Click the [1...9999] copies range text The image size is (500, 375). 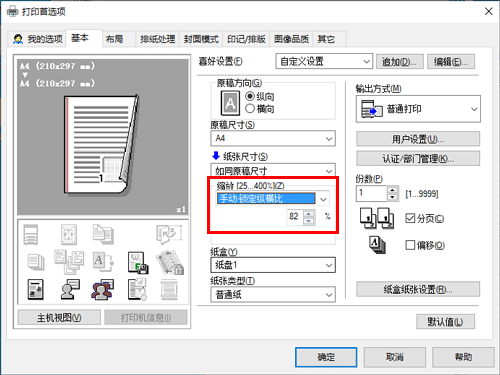tap(422, 194)
